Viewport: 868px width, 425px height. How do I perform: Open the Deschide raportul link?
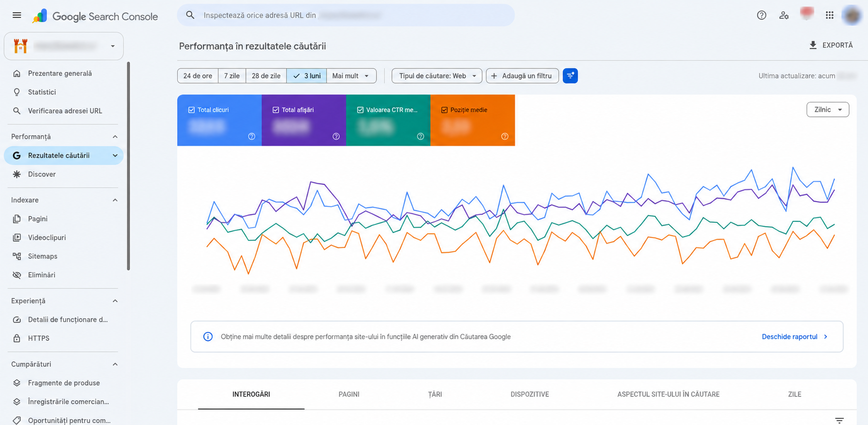coord(794,337)
